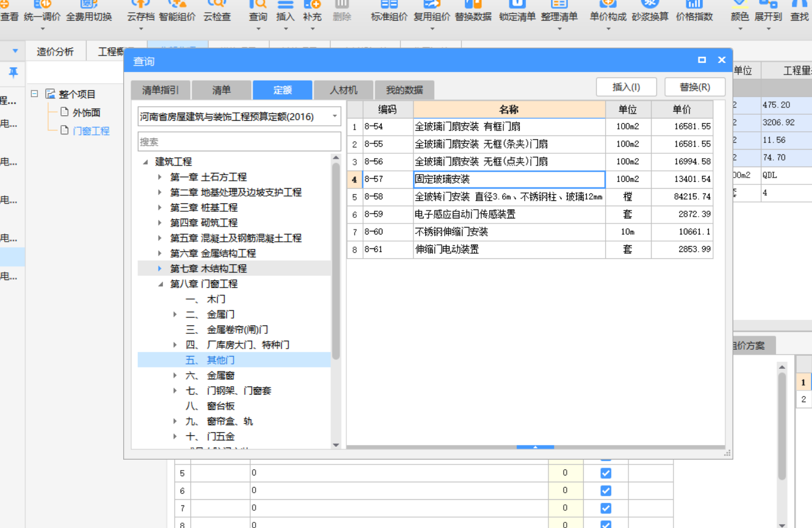Expand 第三章 桩基工程 node

pos(160,208)
